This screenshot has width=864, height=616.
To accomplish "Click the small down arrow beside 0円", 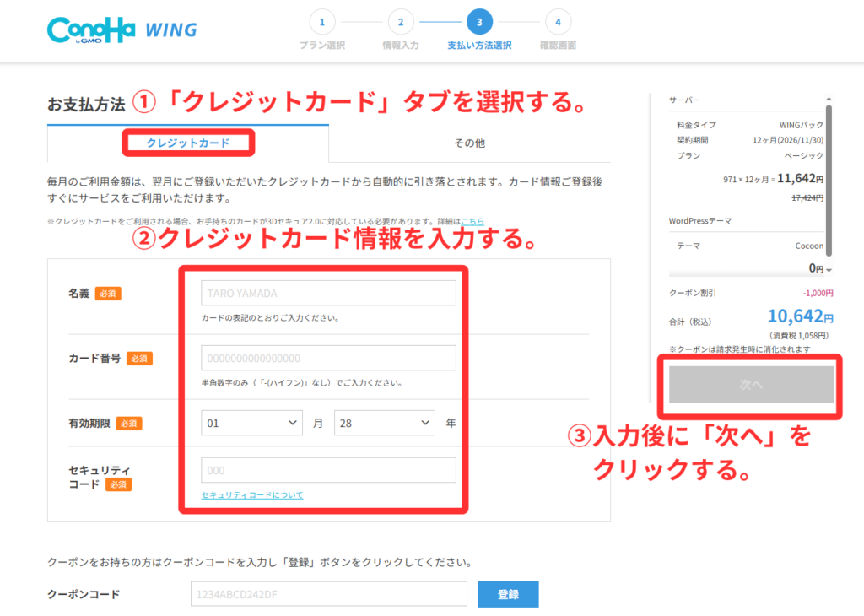I will tap(829, 270).
